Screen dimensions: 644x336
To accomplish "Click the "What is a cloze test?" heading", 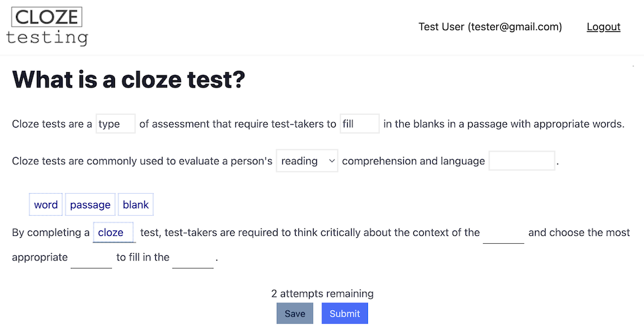I will click(128, 80).
